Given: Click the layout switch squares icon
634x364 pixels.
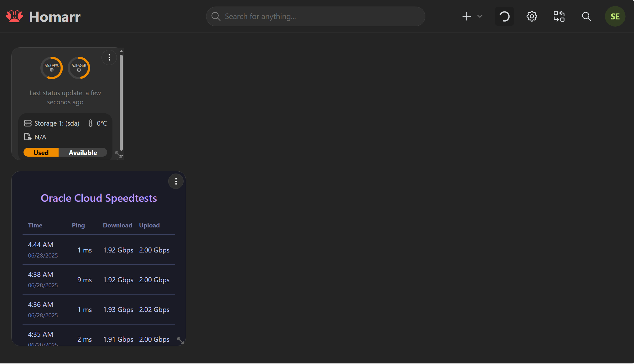Looking at the screenshot, I should click(559, 17).
